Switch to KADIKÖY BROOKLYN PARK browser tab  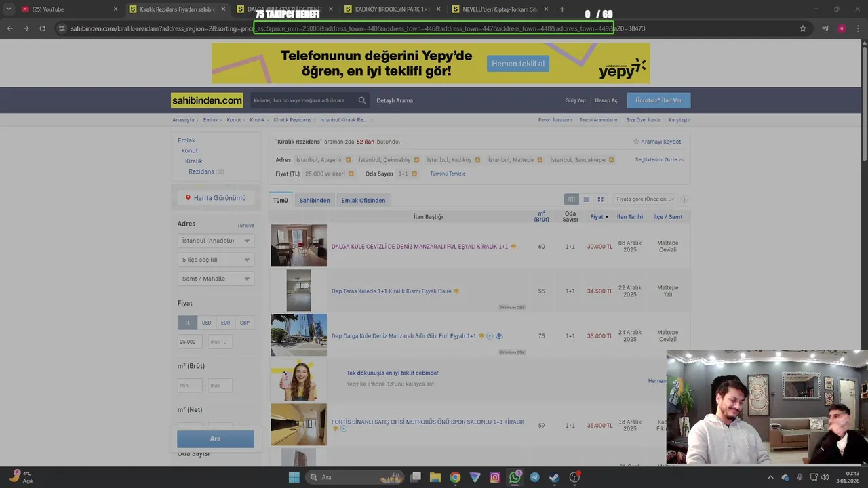(392, 9)
